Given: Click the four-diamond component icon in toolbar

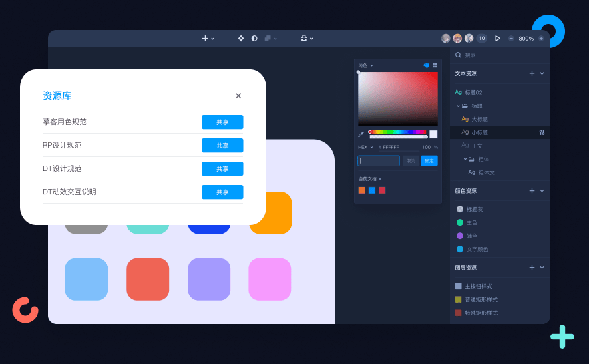Looking at the screenshot, I should tap(241, 39).
